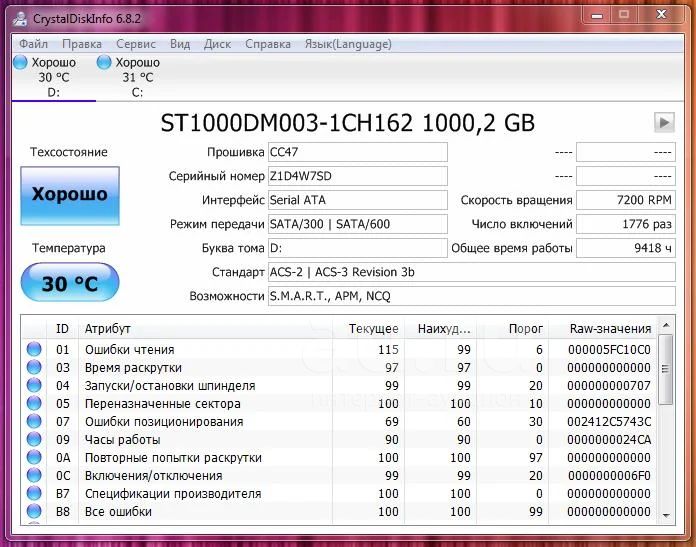Click the Прошивка field showing CC47
The width and height of the screenshot is (696, 547).
(x=357, y=152)
